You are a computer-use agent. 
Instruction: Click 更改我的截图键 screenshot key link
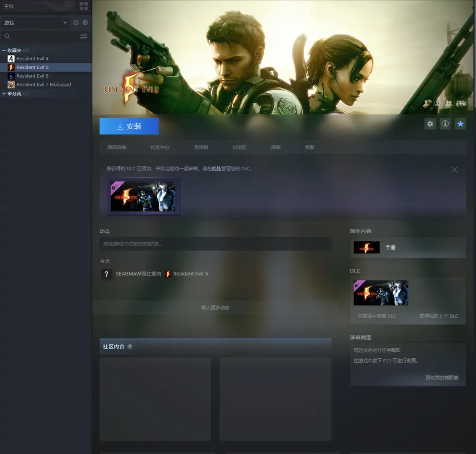pyautogui.click(x=442, y=378)
